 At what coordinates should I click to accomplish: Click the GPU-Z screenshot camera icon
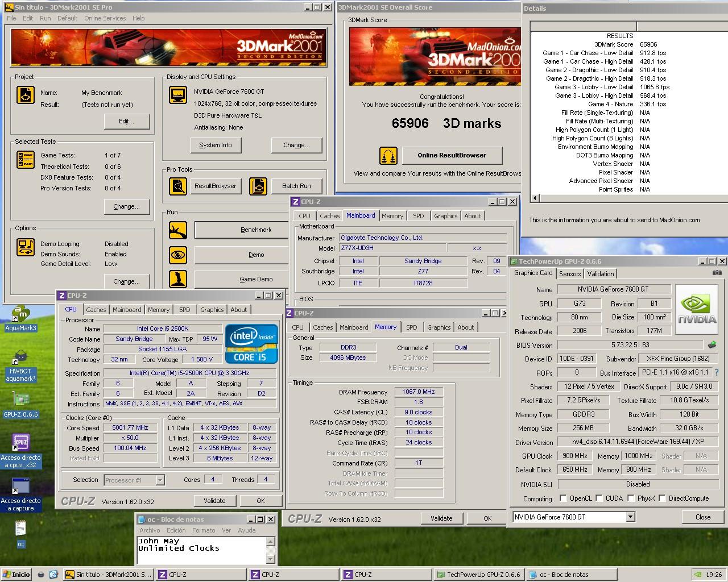(717, 273)
